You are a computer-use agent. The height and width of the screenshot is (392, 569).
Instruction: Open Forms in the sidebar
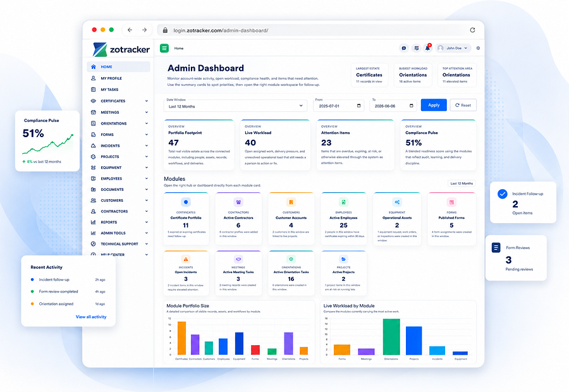coord(118,135)
